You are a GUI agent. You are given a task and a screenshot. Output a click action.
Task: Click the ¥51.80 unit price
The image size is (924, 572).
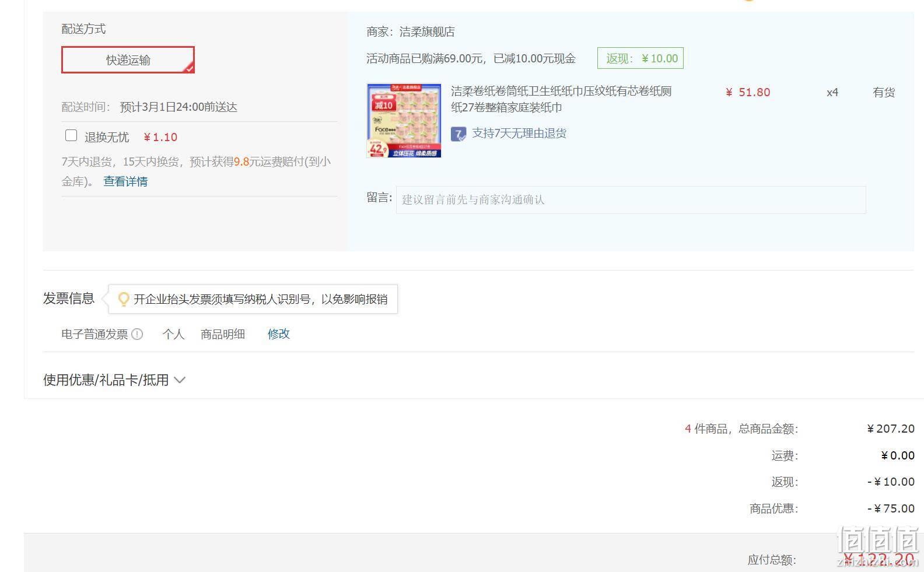click(x=748, y=92)
